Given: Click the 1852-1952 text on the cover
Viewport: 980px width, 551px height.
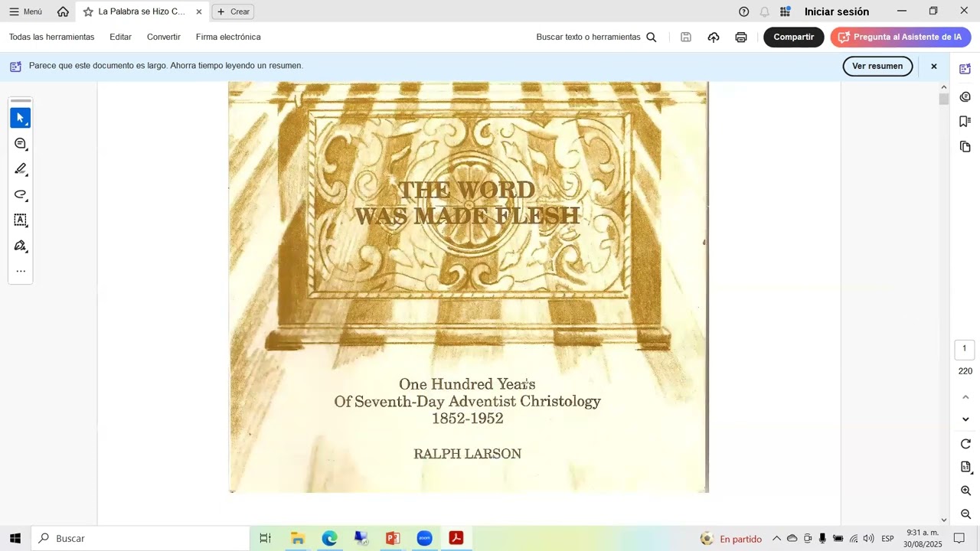Looking at the screenshot, I should pyautogui.click(x=467, y=419).
